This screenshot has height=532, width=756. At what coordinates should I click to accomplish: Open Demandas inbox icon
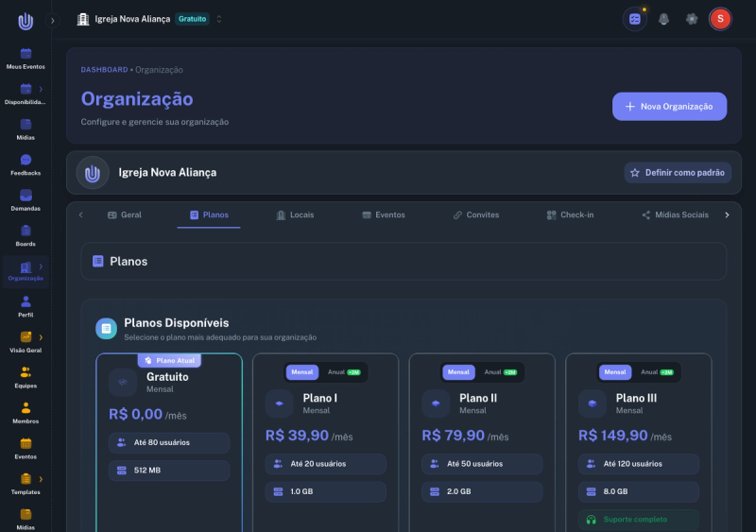coord(26,196)
